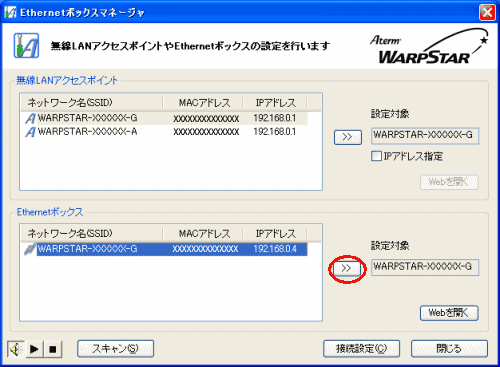500x367 pixels.
Task: Close the Ethernetボックスマネージャ window
Action: (x=487, y=13)
